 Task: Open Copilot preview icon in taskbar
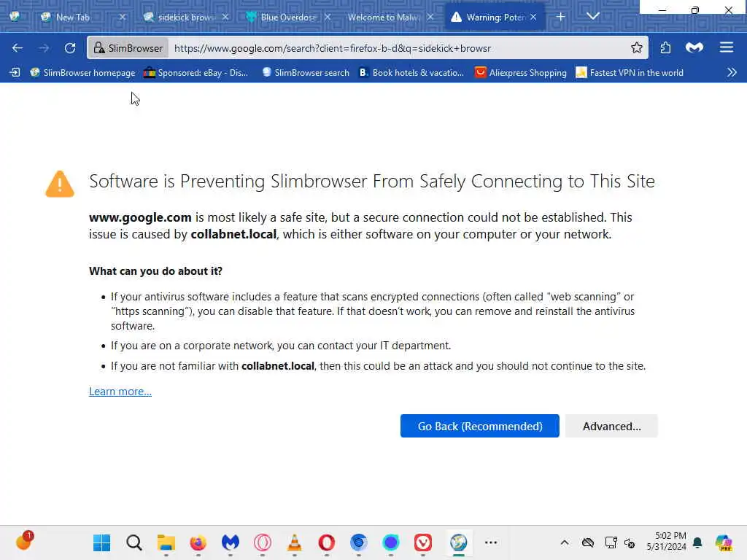(x=724, y=542)
